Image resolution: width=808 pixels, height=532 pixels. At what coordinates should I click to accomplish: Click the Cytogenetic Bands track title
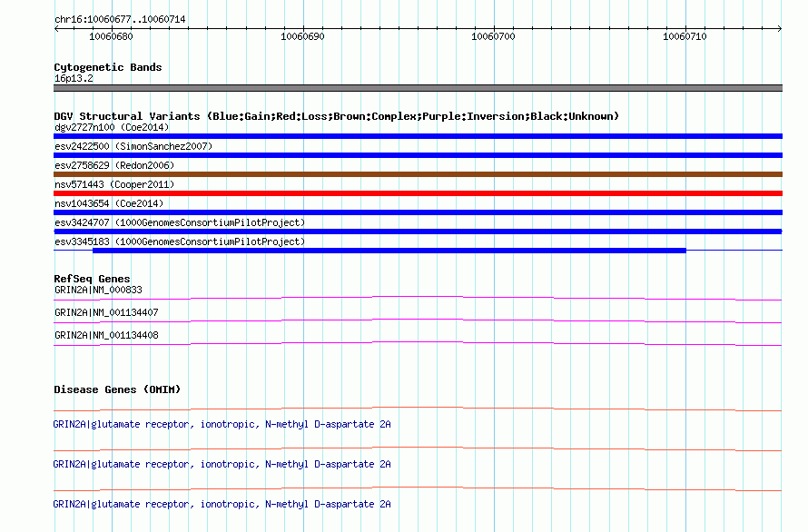coord(108,67)
